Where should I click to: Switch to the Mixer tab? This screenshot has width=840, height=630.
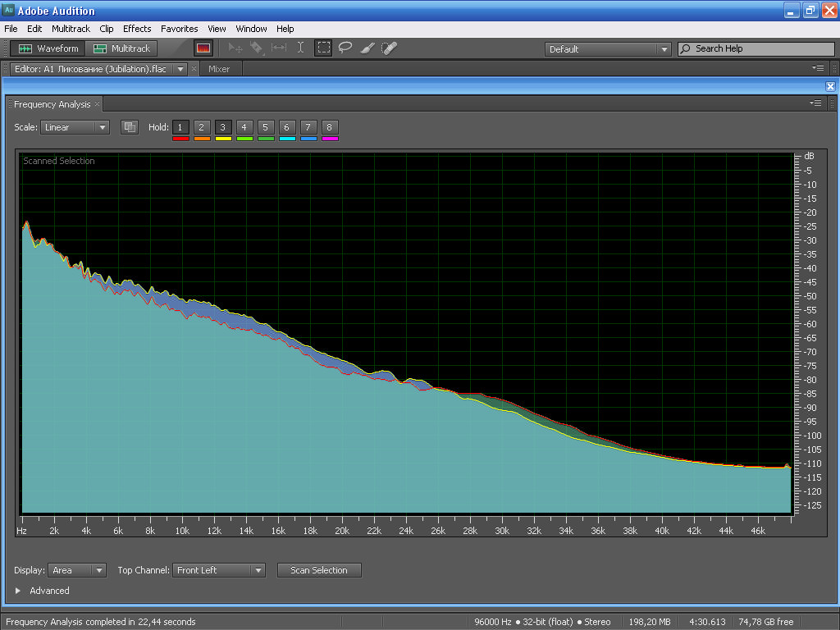click(x=219, y=69)
